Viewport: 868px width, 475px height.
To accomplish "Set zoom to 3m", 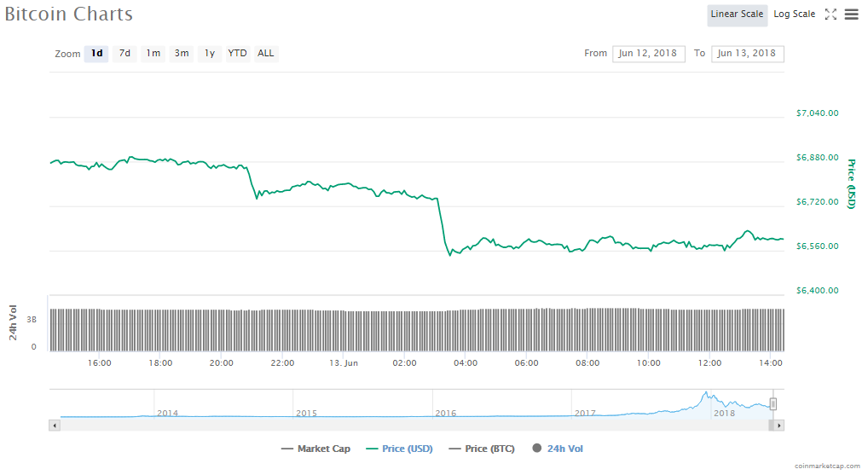I will pyautogui.click(x=182, y=54).
